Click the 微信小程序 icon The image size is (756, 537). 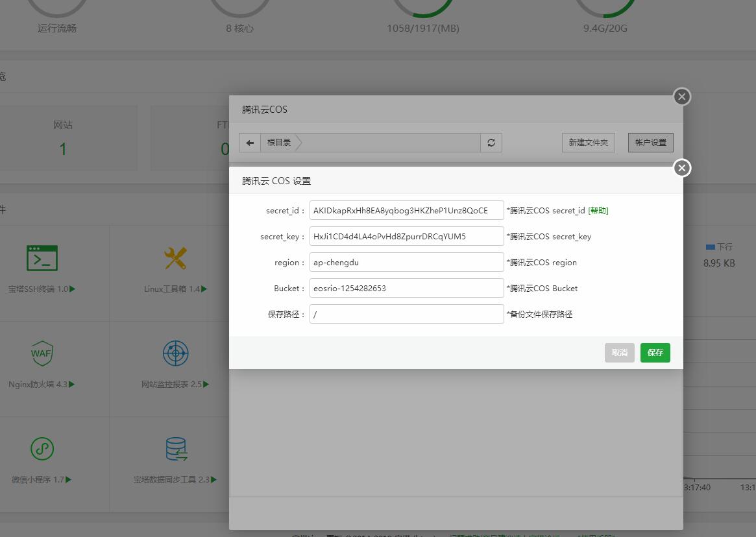(42, 449)
